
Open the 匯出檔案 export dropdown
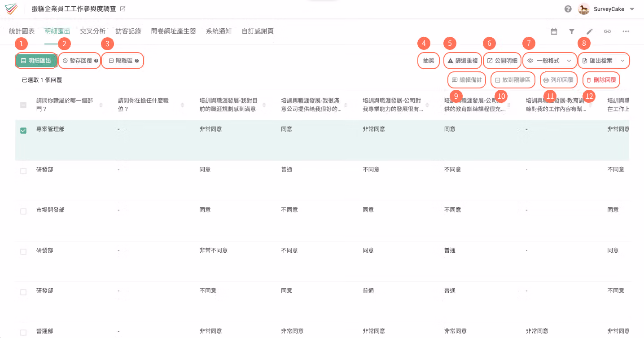tap(604, 61)
